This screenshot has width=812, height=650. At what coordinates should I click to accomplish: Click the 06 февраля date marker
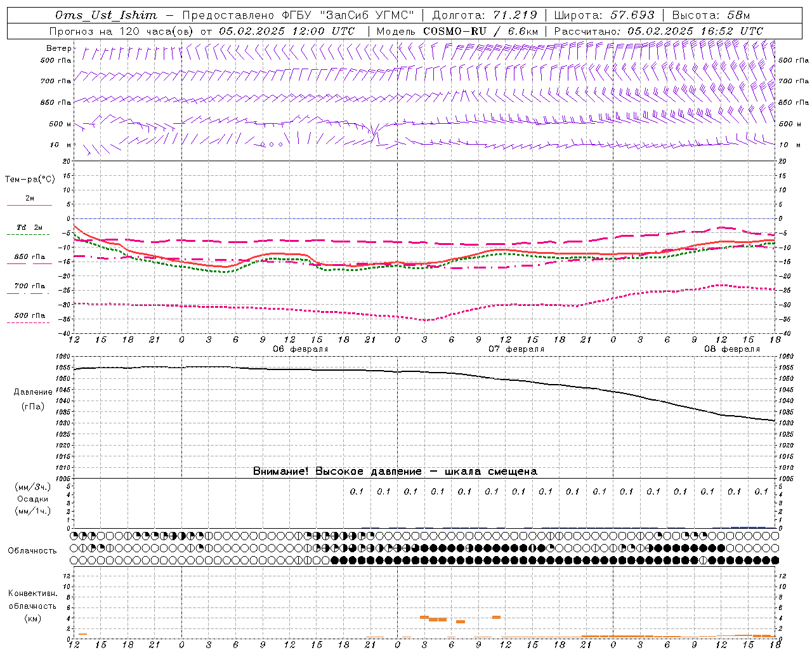click(x=301, y=349)
